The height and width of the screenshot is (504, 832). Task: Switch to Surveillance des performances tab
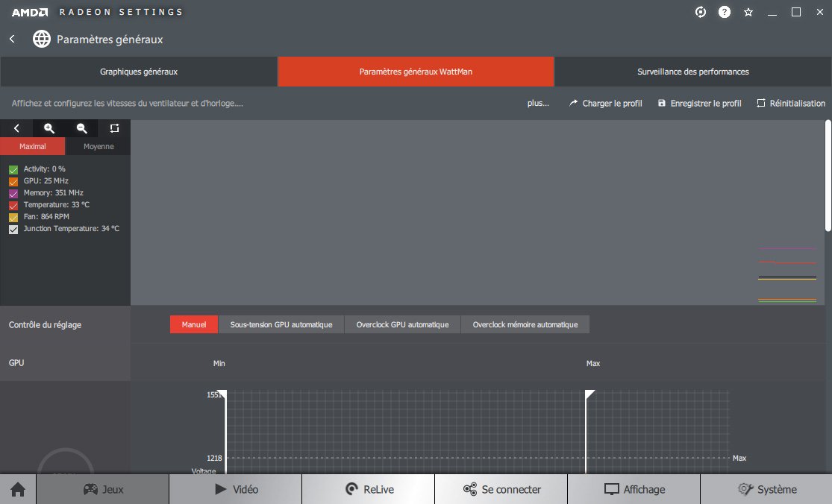click(693, 72)
